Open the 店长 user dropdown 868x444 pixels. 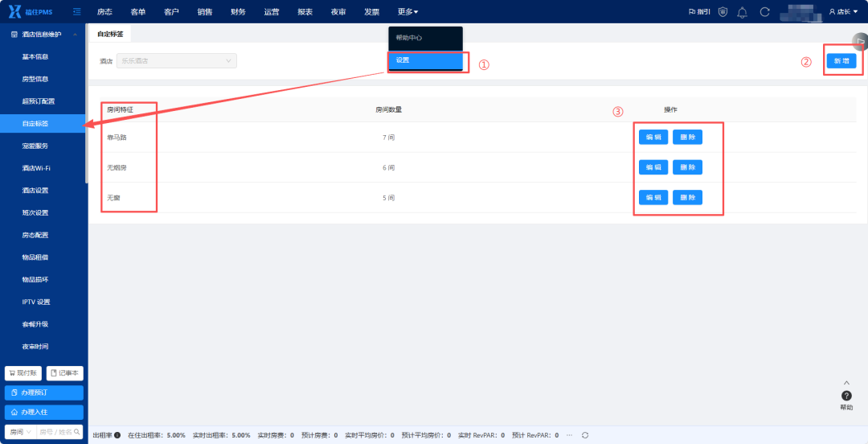point(844,11)
